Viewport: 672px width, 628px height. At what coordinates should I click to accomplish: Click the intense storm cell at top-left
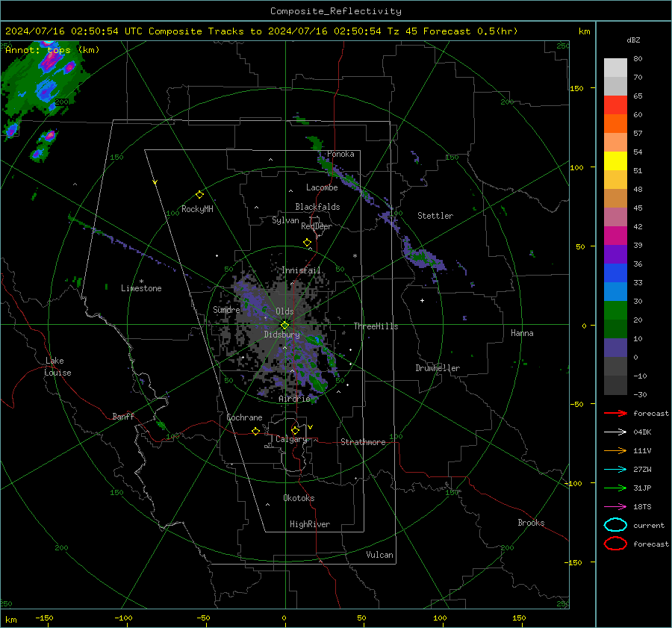[x=51, y=60]
